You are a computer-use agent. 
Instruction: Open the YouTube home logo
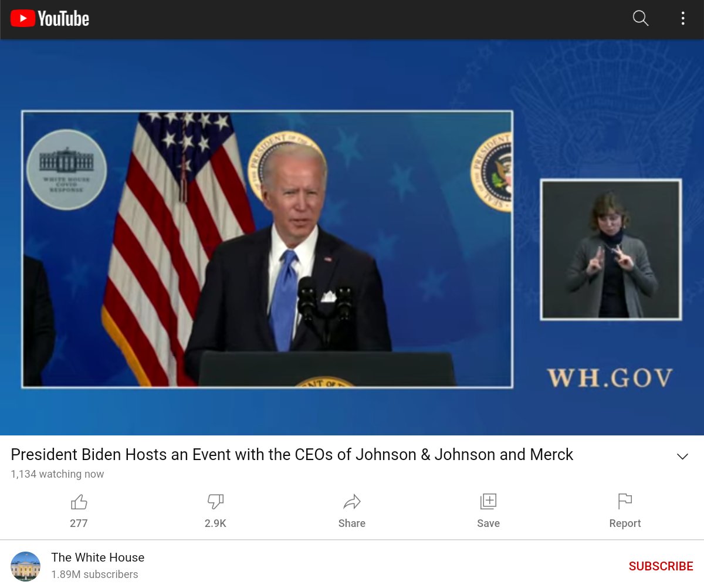click(x=50, y=19)
